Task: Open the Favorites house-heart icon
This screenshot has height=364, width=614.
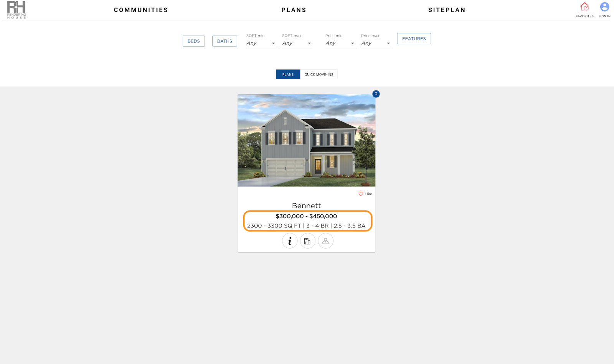Action: coord(584,7)
